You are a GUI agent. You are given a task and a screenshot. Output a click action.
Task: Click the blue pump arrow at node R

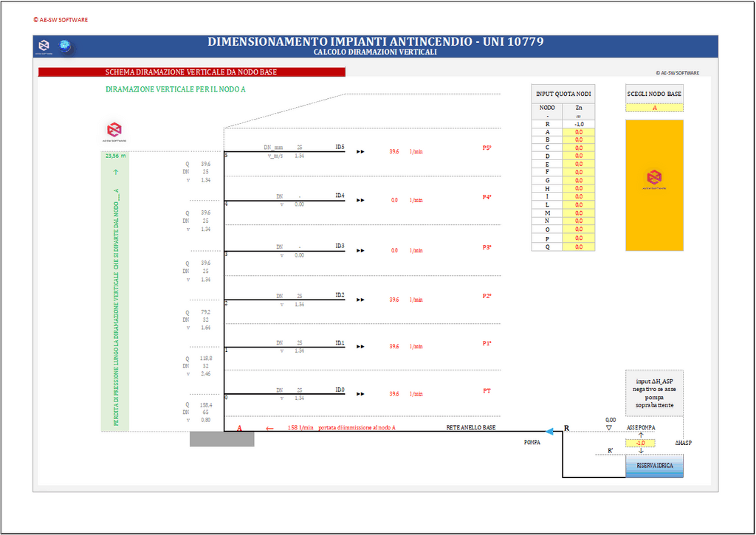549,431
